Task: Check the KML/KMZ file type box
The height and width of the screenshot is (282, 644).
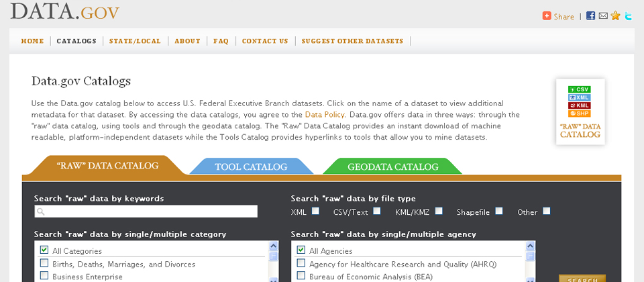Action: pyautogui.click(x=439, y=211)
